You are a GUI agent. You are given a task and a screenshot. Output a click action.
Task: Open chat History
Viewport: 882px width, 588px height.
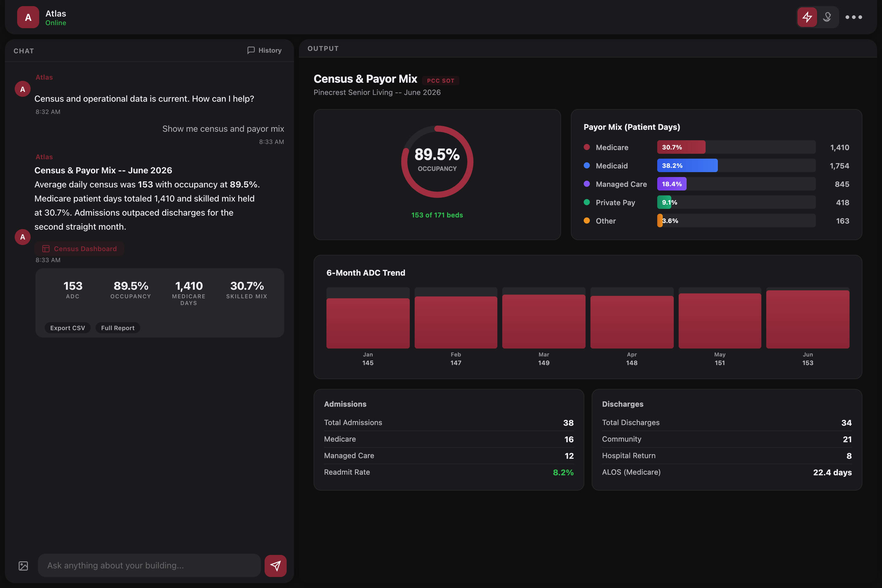pyautogui.click(x=264, y=50)
